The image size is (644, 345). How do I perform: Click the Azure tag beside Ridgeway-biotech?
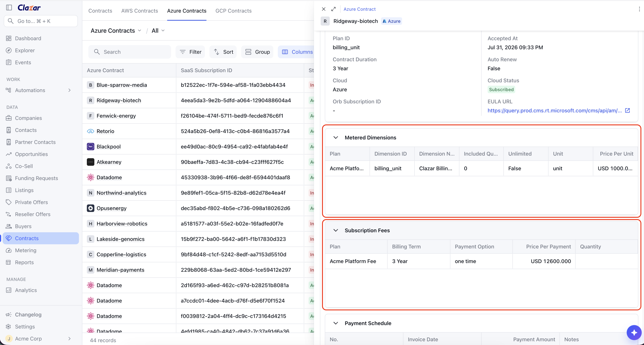391,21
